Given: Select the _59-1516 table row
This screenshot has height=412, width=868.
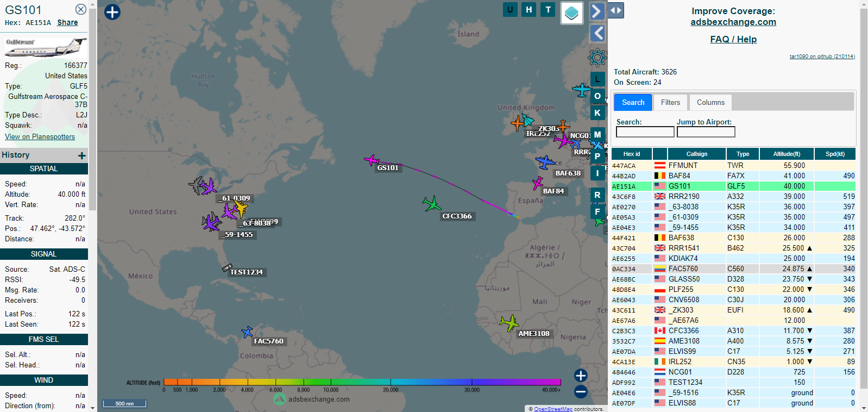Looking at the screenshot, I should click(733, 392).
